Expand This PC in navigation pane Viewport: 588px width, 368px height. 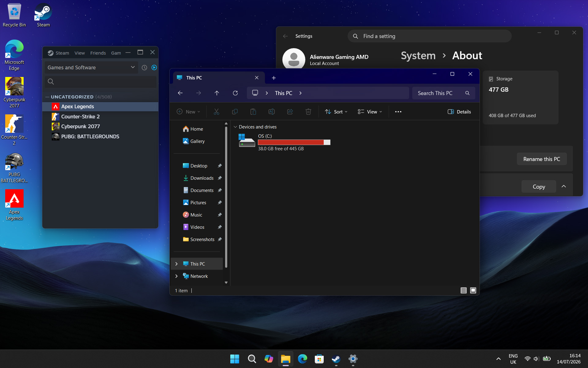pyautogui.click(x=176, y=264)
